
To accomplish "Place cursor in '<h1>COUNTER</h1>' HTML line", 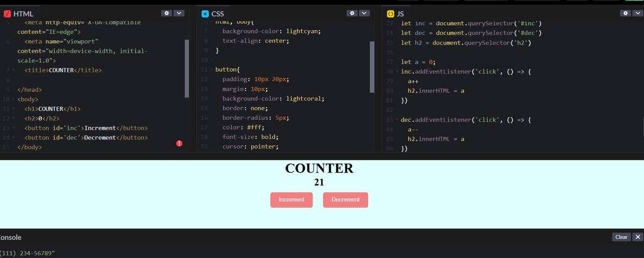I will coord(53,109).
